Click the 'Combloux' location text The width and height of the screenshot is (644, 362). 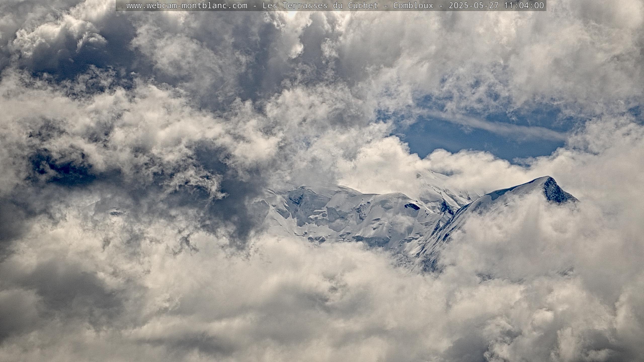coord(413,5)
